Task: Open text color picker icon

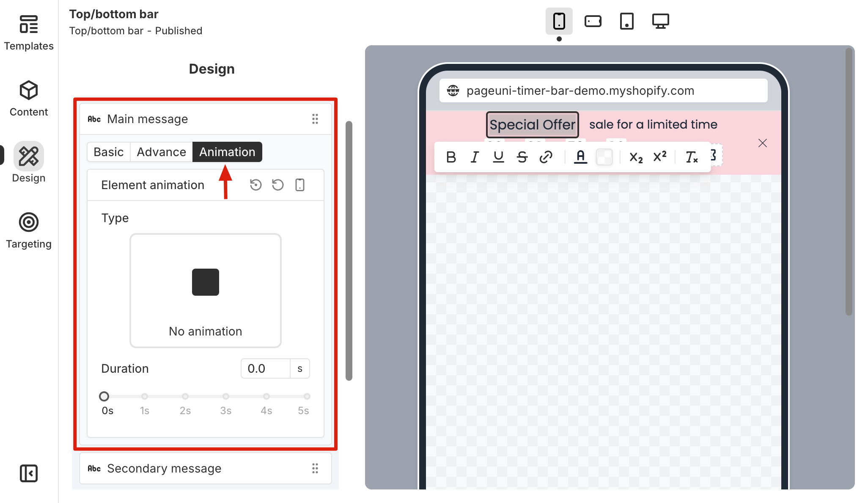Action: 580,157
